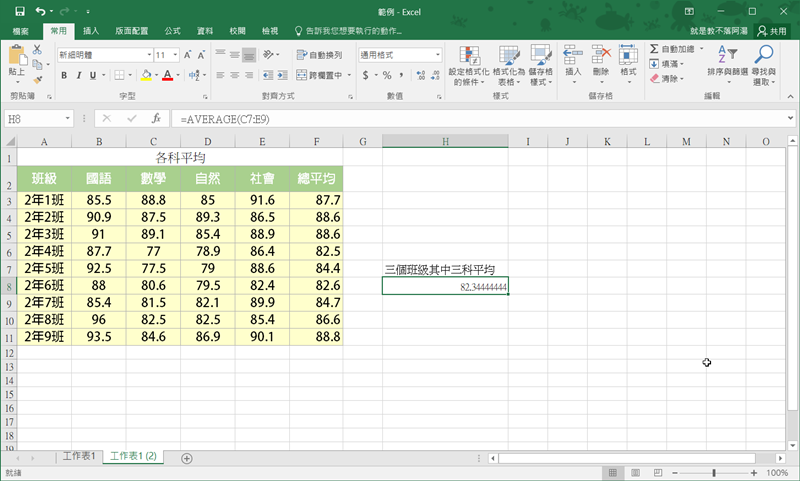The width and height of the screenshot is (800, 481).
Task: Click the 共用 share button
Action: click(770, 31)
